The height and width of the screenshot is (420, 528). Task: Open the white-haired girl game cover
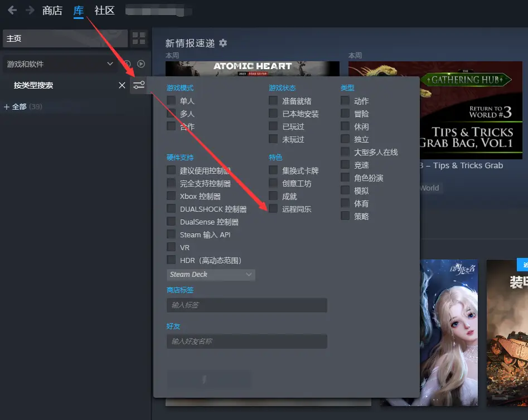point(449,333)
